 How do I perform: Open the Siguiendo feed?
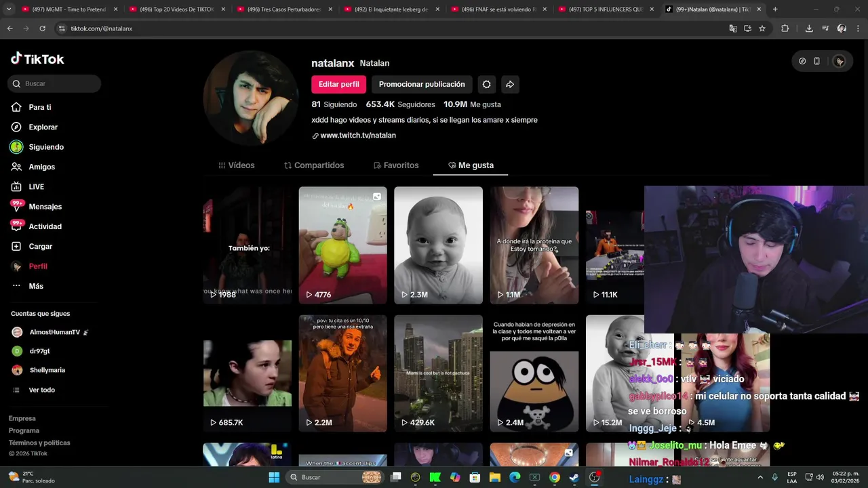click(x=46, y=147)
